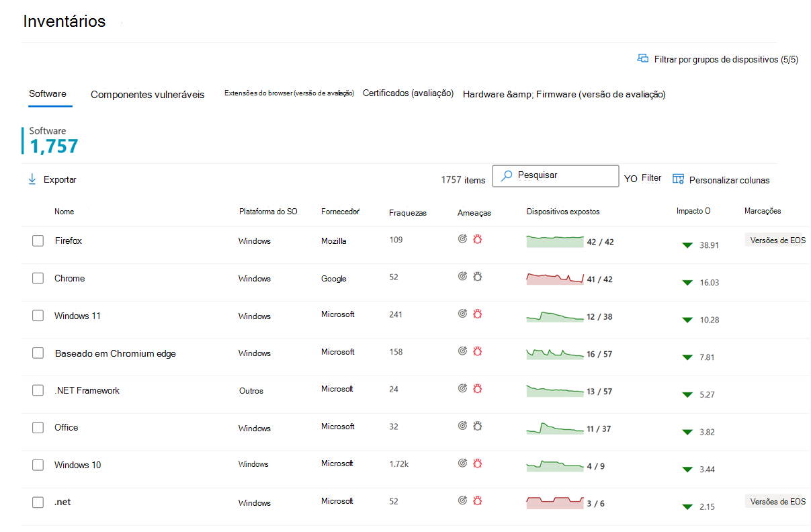Switch to Componentes vulneráveis tab
This screenshot has height=532, width=811.
[147, 95]
